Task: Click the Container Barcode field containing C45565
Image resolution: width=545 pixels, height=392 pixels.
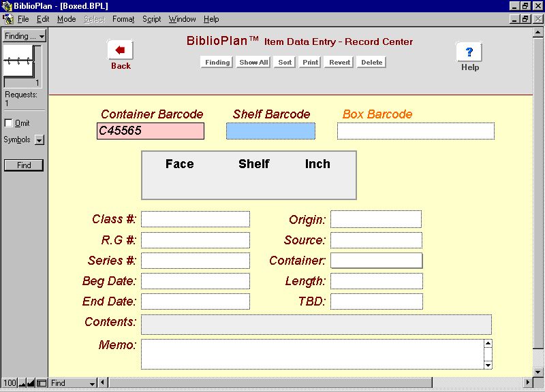Action: (151, 131)
